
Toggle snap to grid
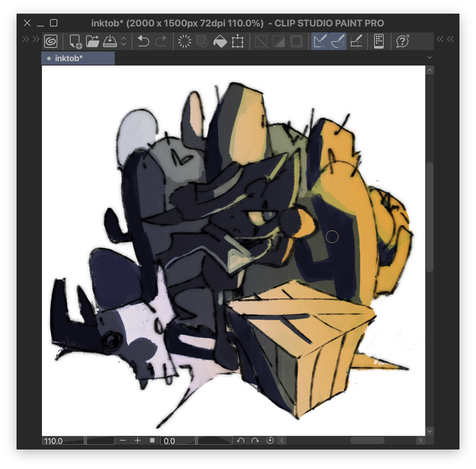pos(356,41)
